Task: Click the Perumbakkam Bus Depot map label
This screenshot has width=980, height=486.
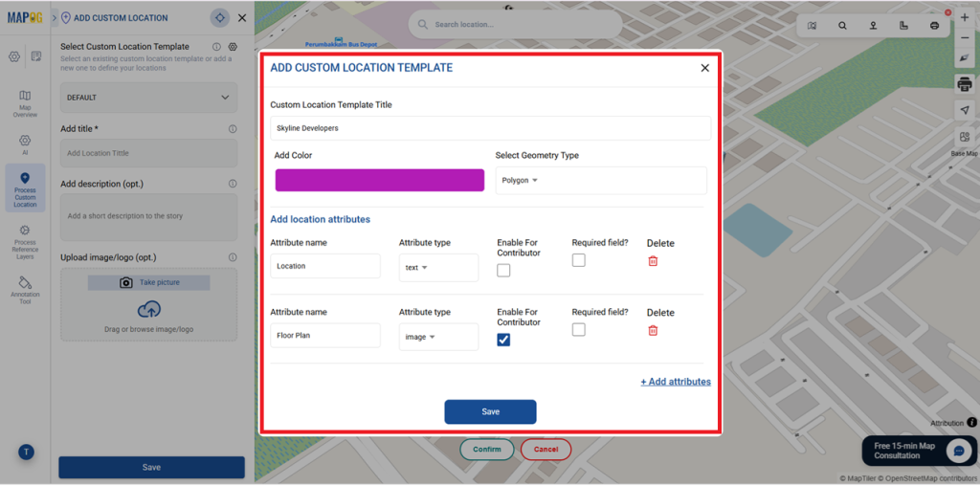Action: tap(341, 42)
